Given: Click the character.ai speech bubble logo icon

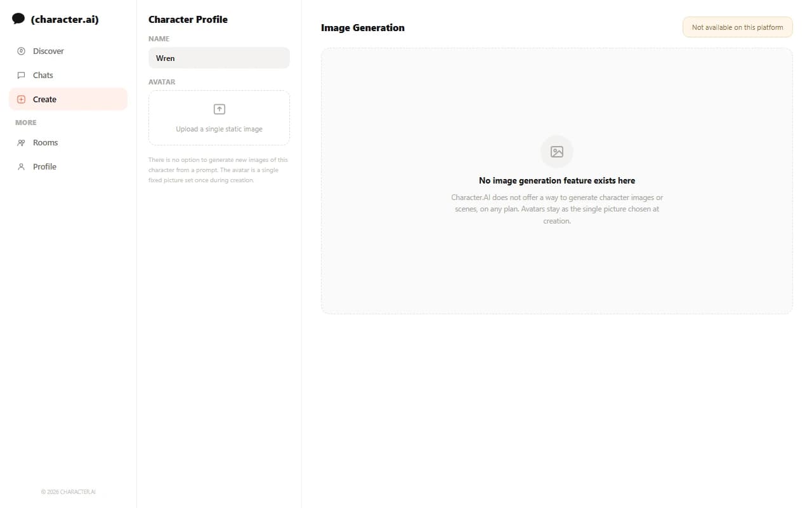Looking at the screenshot, I should click(x=18, y=19).
